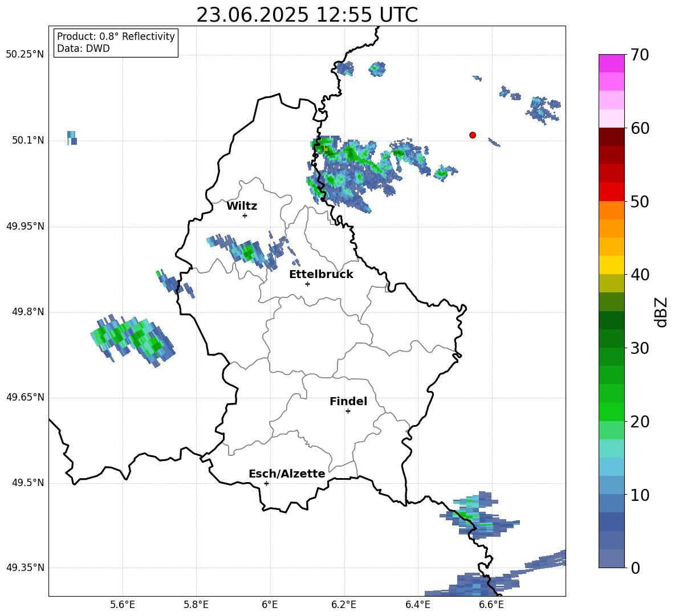Click the red radar site dot

coord(473,135)
